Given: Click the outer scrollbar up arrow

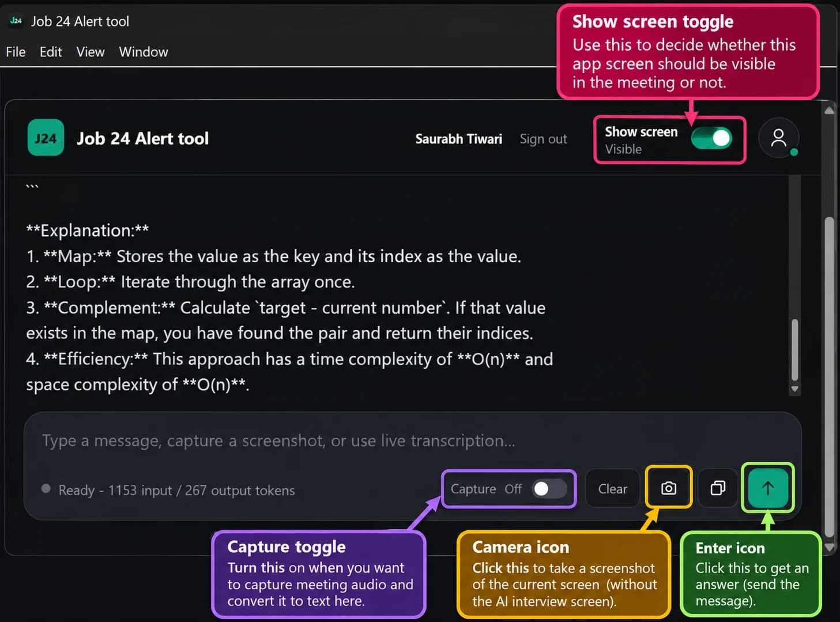Looking at the screenshot, I should tap(829, 110).
